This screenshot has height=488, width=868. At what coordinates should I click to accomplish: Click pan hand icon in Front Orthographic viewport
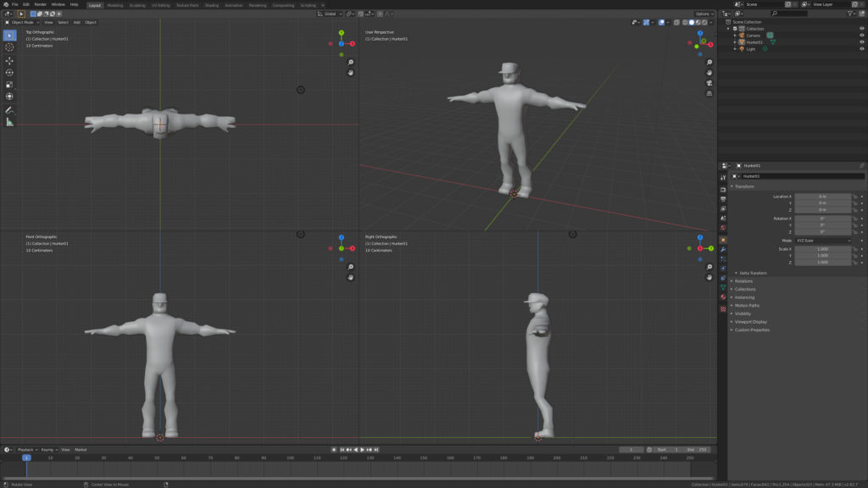point(350,277)
